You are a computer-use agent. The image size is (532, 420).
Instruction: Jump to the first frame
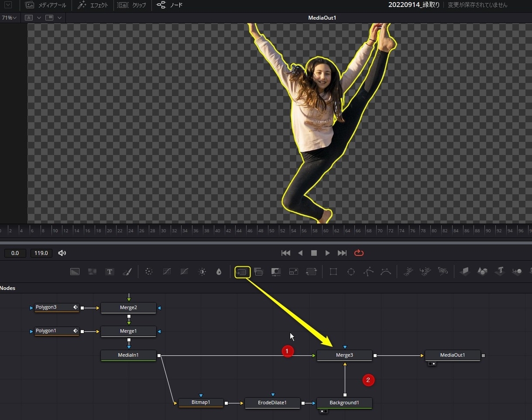click(286, 253)
